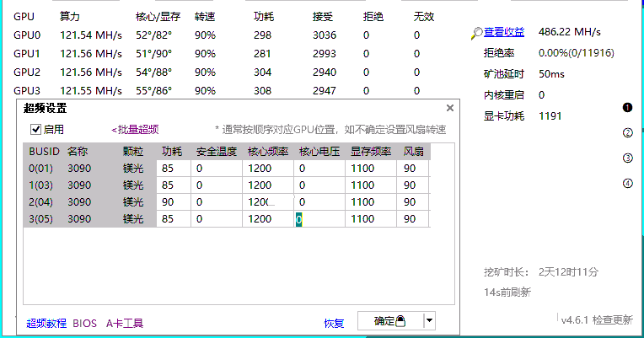Click the 显存频率 field for BUSID 1(03)

point(370,185)
